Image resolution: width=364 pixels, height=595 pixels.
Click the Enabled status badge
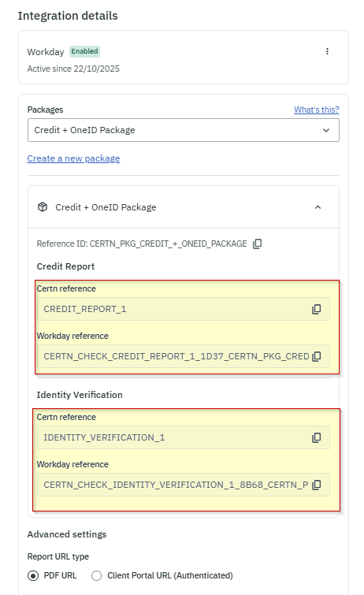[84, 51]
